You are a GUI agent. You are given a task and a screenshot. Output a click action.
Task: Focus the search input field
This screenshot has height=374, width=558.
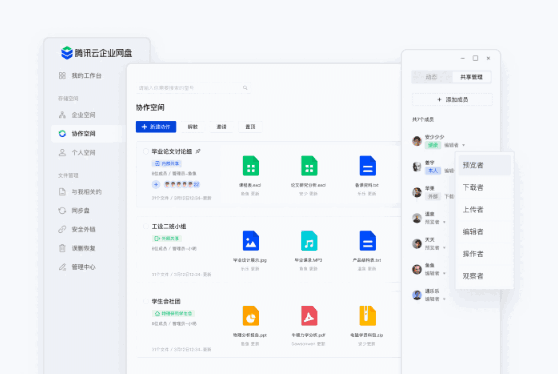point(193,88)
